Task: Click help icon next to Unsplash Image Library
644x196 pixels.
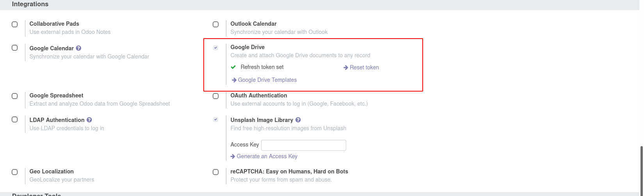Action: click(298, 120)
